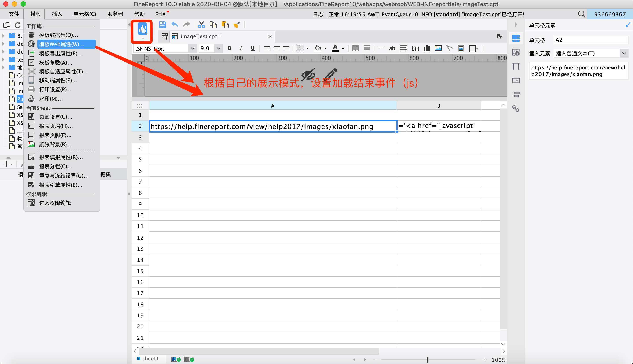
Task: Select 进入权限编辑 menu entry
Action: click(55, 203)
